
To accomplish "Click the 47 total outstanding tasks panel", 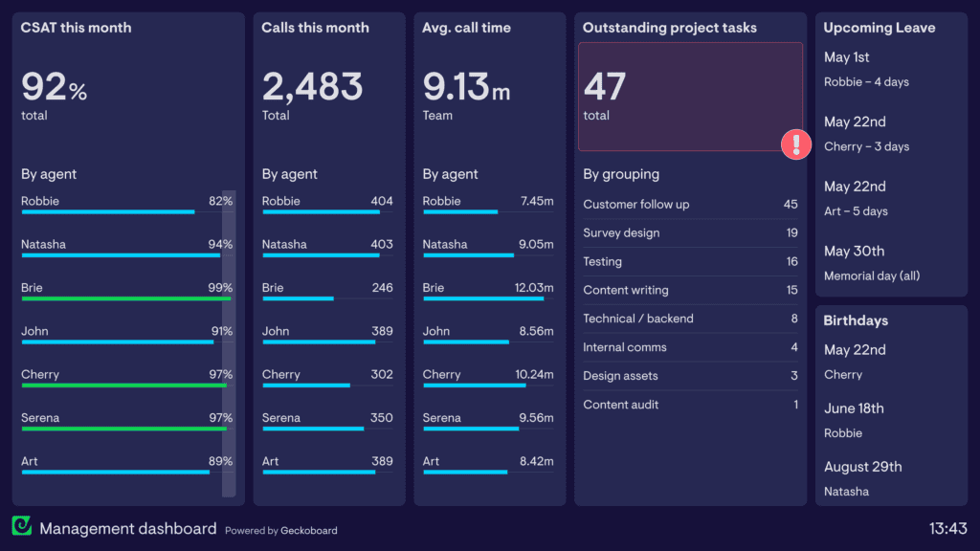I will (689, 96).
